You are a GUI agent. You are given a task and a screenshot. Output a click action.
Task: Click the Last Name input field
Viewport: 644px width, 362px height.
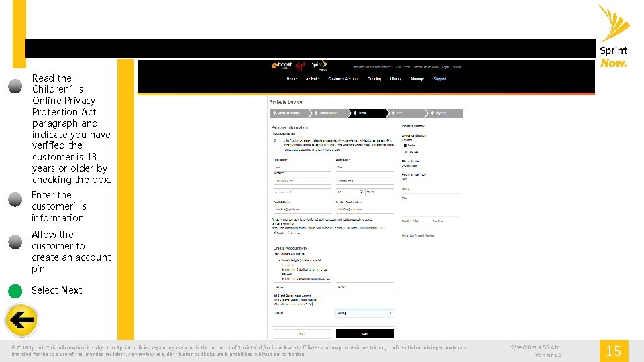pyautogui.click(x=365, y=168)
